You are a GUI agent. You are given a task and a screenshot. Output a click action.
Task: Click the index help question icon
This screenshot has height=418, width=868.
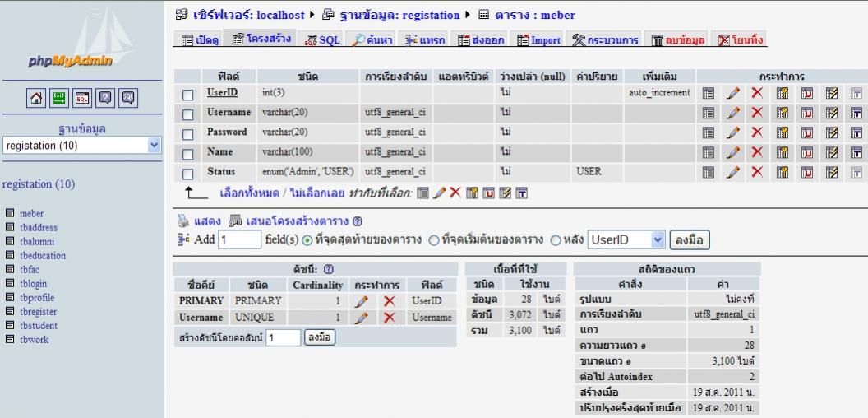328,269
